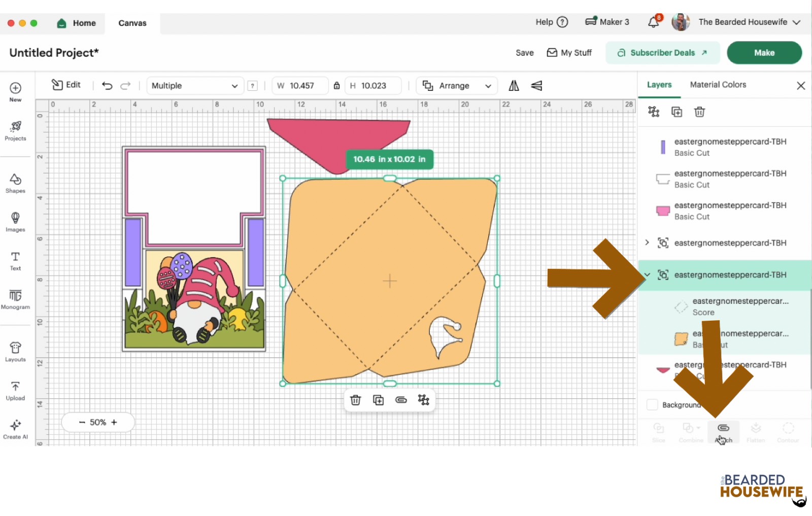The image size is (812, 516).
Task: Click Save
Action: click(x=525, y=53)
